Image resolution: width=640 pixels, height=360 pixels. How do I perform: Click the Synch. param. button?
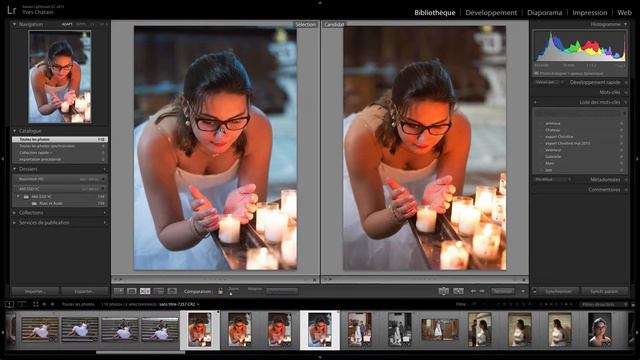(x=604, y=291)
